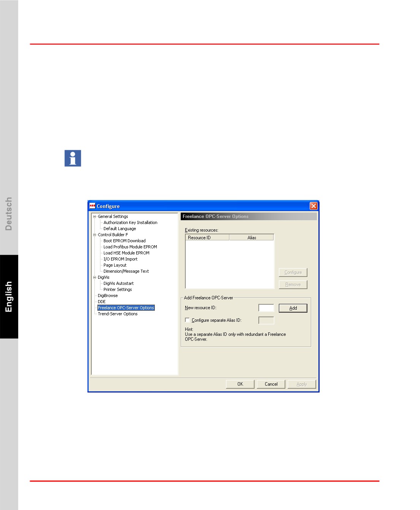The height and width of the screenshot is (510, 420).
Task: Click the Apply button
Action: (302, 384)
